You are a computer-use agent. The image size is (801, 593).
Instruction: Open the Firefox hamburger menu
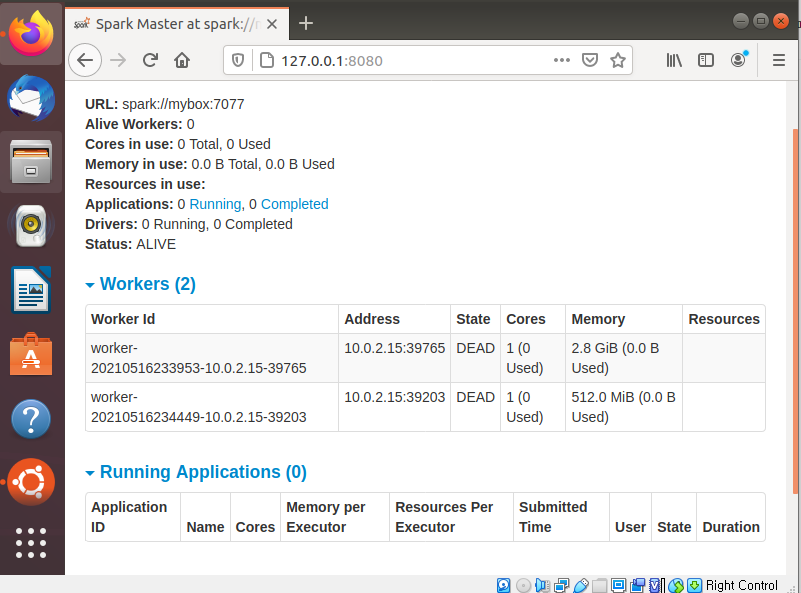click(x=779, y=60)
